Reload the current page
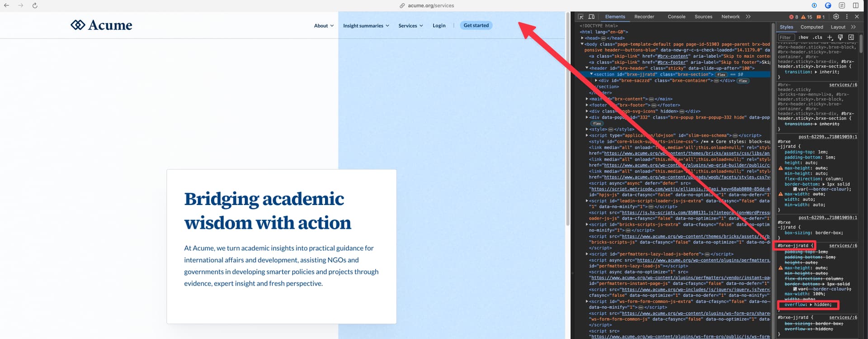 coord(35,5)
